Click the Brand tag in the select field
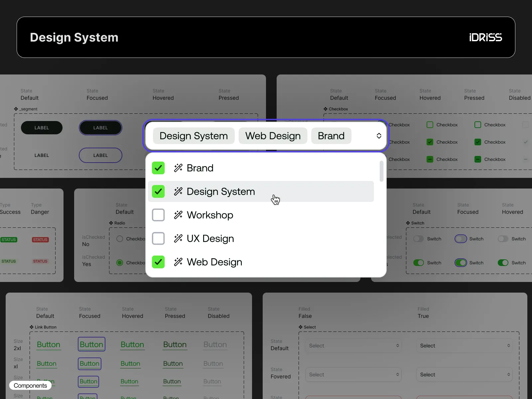 coord(331,136)
